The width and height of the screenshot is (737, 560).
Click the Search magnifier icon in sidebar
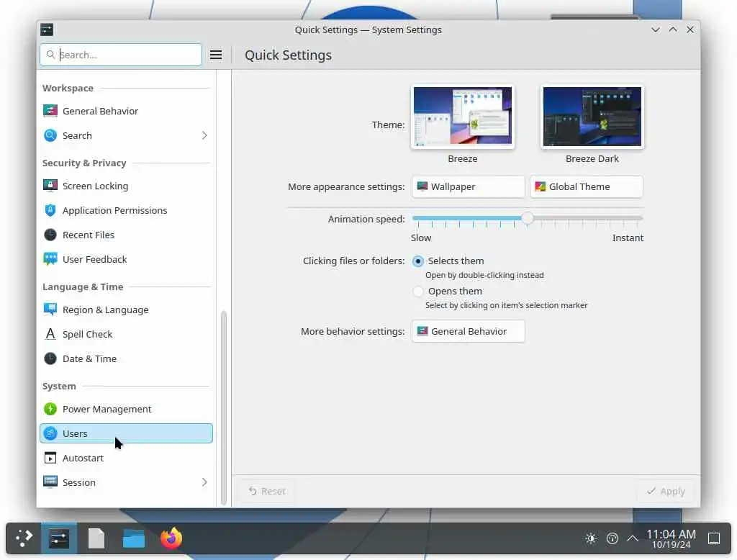point(50,135)
